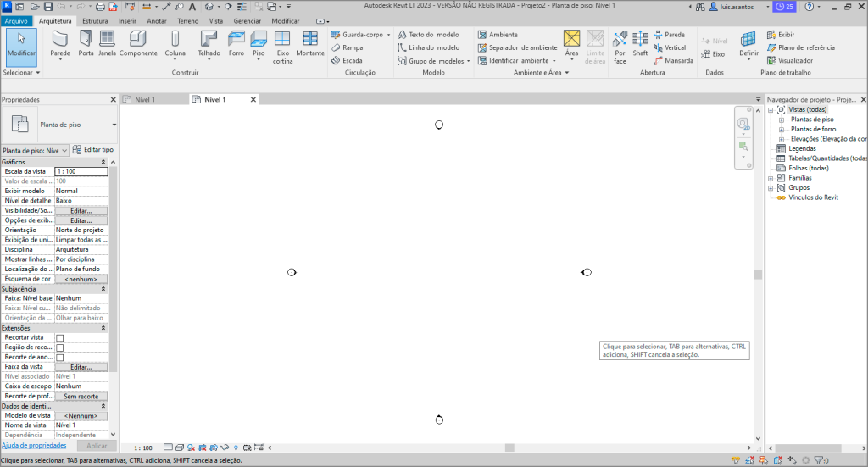Open the Arquivo menu
This screenshot has width=868, height=467.
pyautogui.click(x=16, y=21)
